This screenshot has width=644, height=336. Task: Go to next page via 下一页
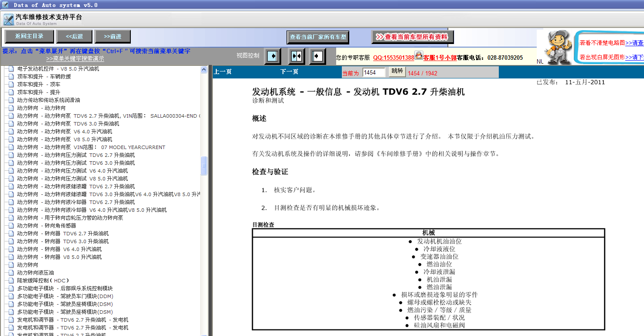289,72
